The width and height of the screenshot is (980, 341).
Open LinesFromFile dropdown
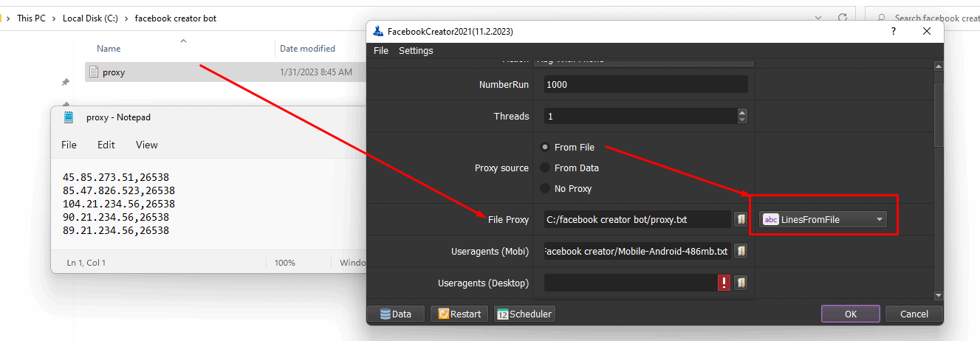pyautogui.click(x=823, y=219)
